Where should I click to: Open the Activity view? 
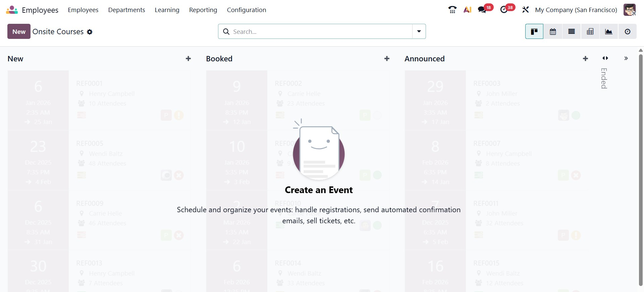click(627, 32)
